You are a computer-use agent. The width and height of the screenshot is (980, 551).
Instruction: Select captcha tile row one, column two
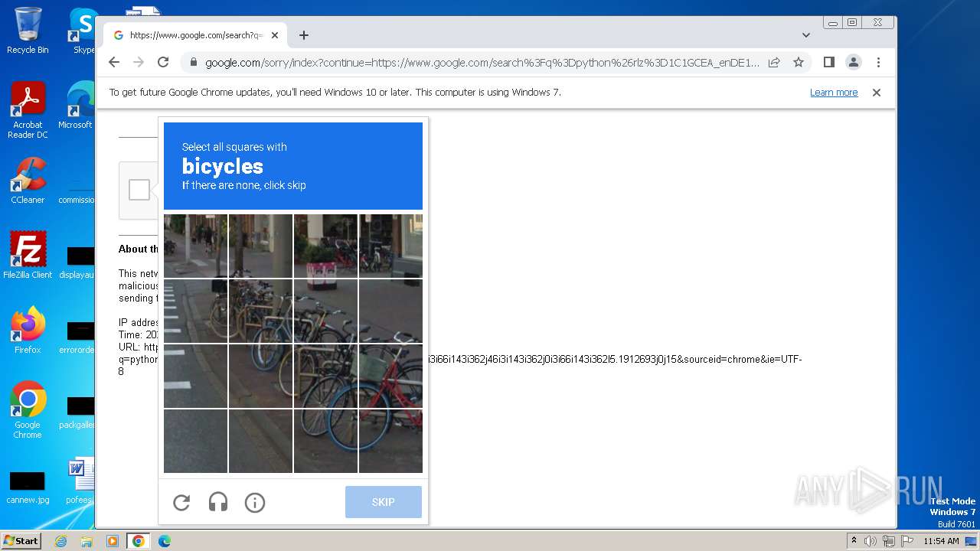point(260,246)
